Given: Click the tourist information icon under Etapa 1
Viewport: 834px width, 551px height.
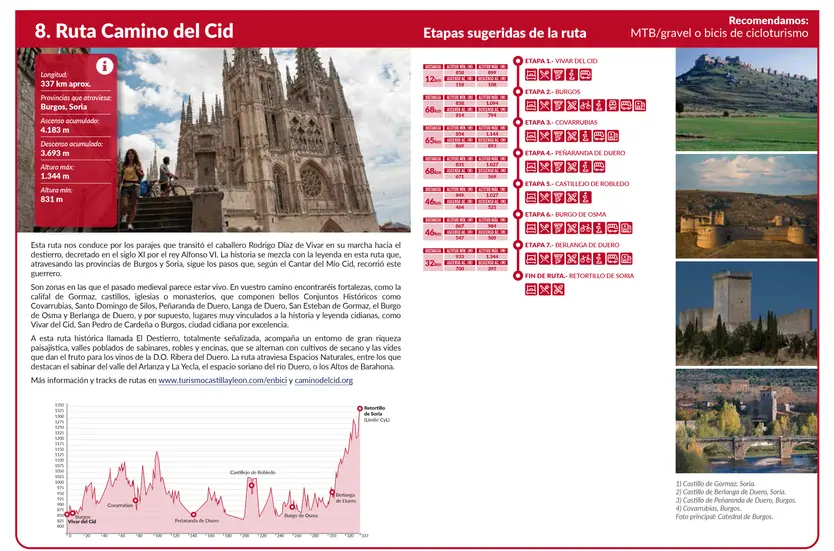Looking at the screenshot, I should pyautogui.click(x=572, y=75).
